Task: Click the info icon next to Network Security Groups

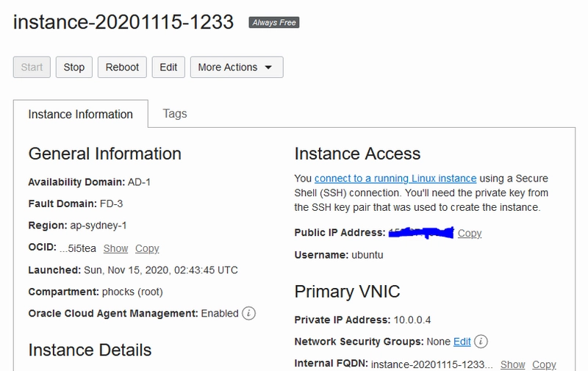Action: (481, 342)
